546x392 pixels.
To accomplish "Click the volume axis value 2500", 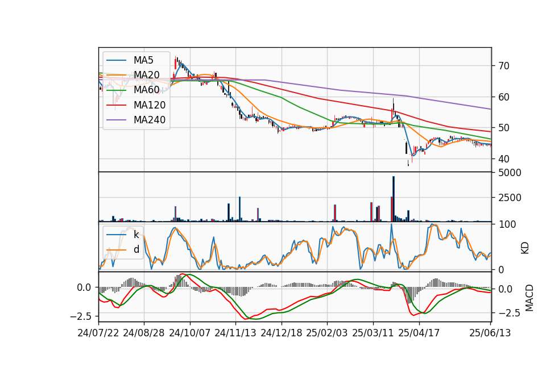I will [510, 198].
